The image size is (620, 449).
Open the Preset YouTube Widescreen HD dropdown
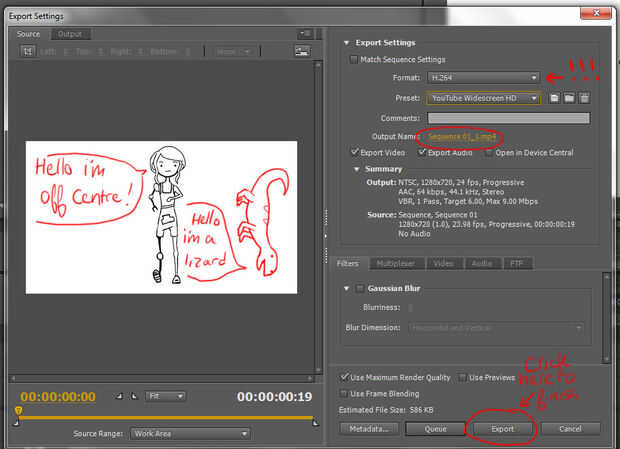483,98
